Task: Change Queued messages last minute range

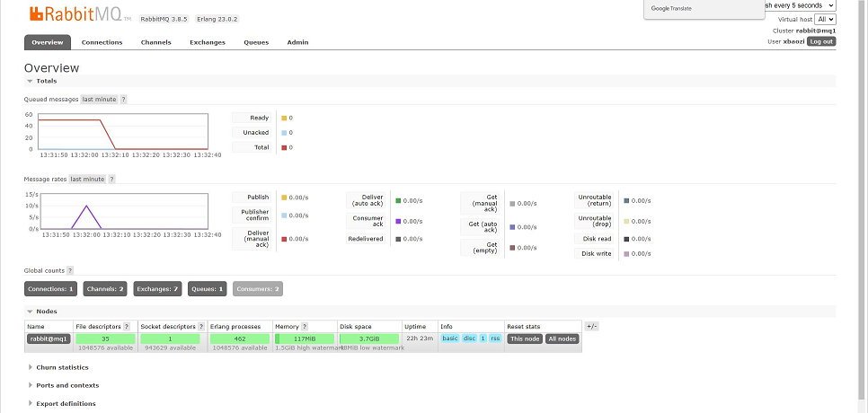Action: 100,100
